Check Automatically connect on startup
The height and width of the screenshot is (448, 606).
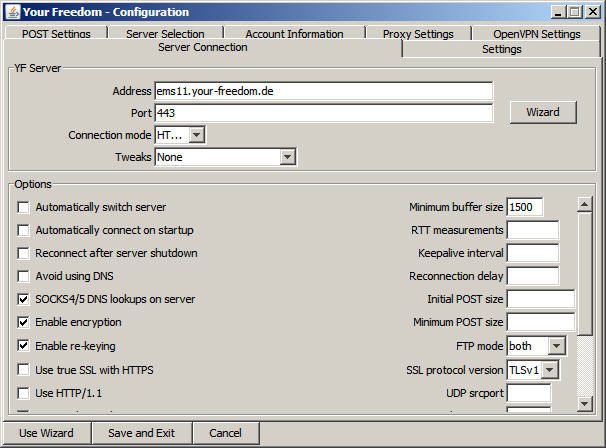(x=24, y=230)
